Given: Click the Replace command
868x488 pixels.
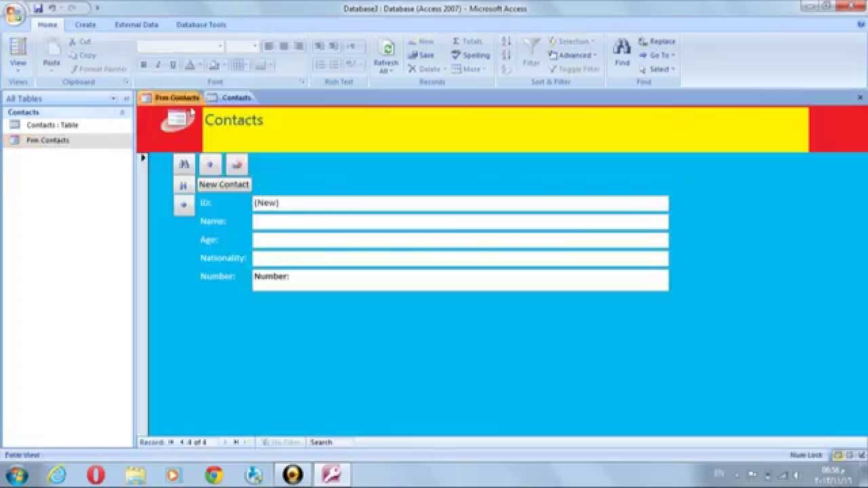Looking at the screenshot, I should 657,41.
